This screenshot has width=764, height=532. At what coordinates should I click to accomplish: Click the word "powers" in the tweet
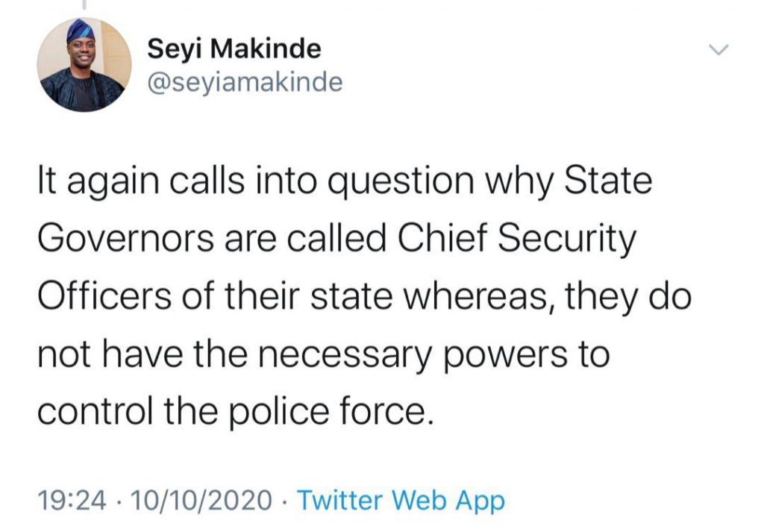click(x=511, y=353)
